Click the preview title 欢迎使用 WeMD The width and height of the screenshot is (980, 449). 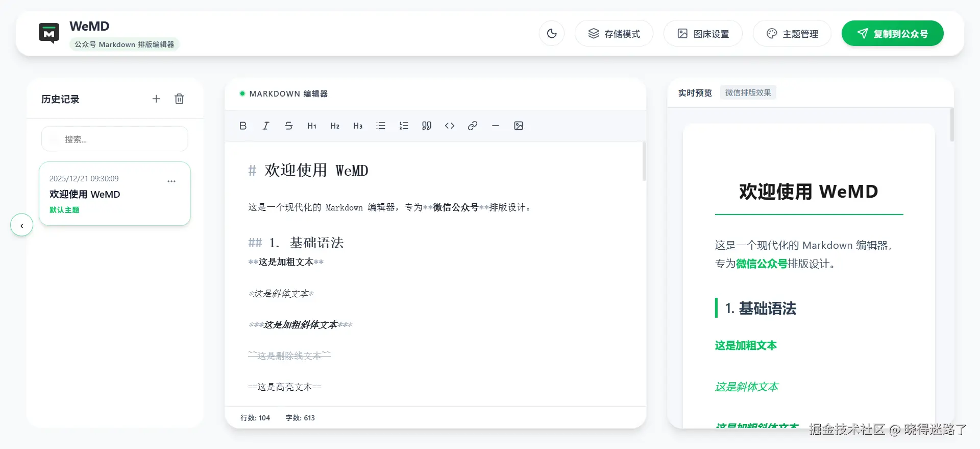(808, 192)
